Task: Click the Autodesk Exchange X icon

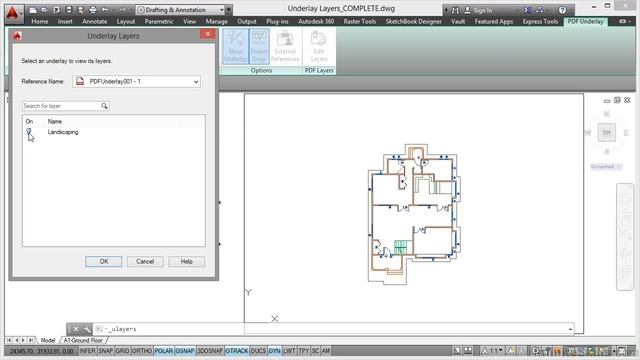Action: pos(528,10)
